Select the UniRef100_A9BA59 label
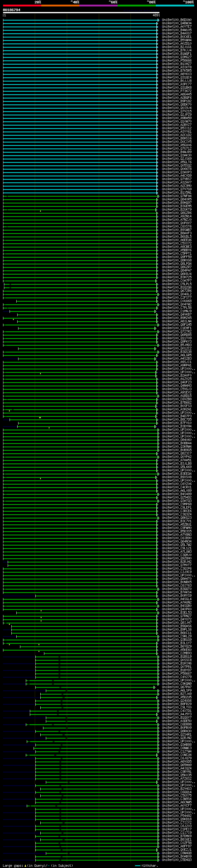This screenshot has width=197, height=868. (177, 118)
